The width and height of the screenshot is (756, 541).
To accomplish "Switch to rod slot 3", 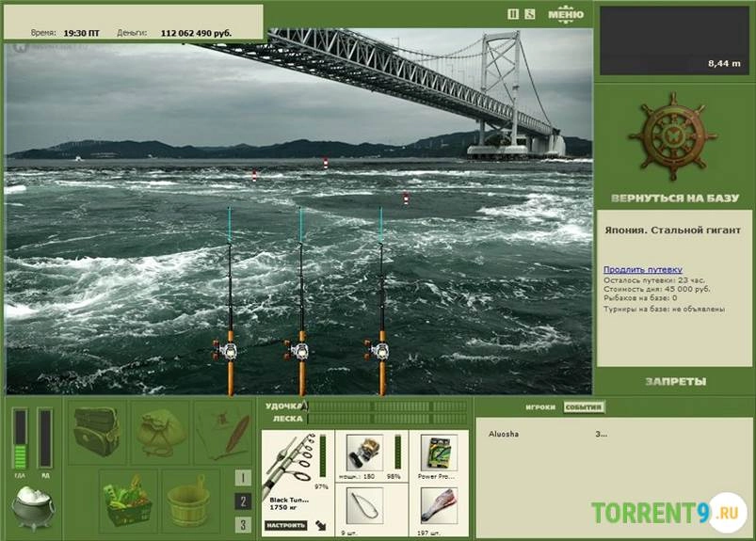I will coord(243,525).
